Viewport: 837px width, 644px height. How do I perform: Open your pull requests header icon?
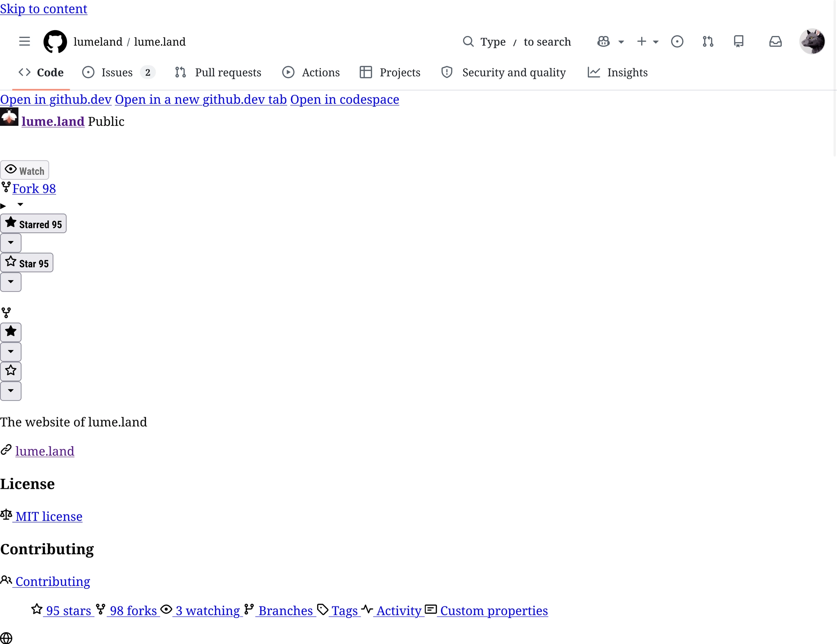[x=708, y=41]
